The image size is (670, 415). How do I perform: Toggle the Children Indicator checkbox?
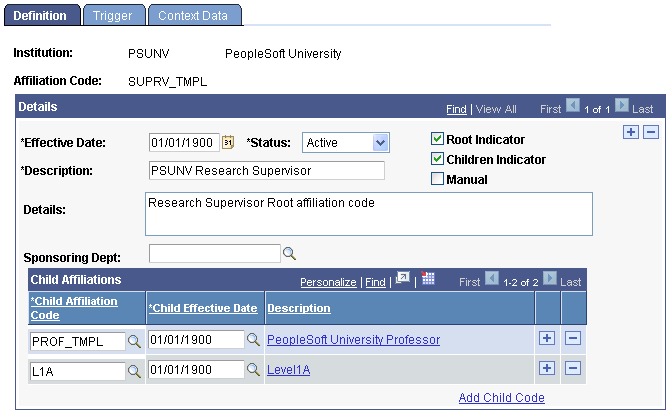(437, 159)
